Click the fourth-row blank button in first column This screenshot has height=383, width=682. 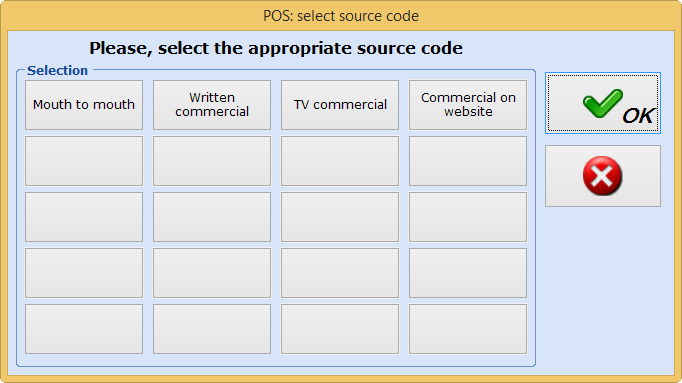(84, 273)
